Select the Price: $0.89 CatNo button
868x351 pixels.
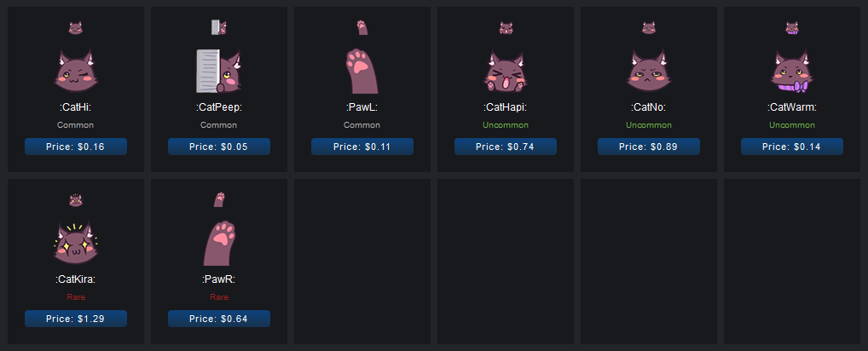coord(649,147)
